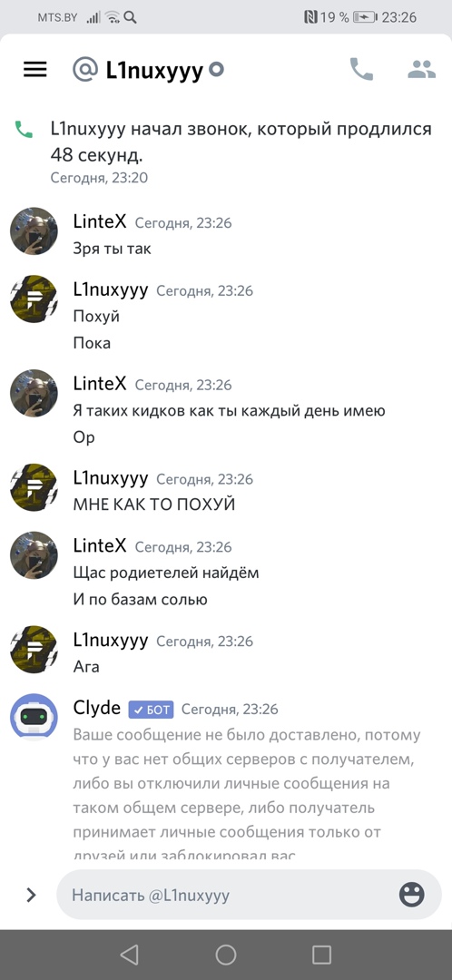Tap the Android recent apps button
Image resolution: width=452 pixels, height=980 pixels.
(x=321, y=955)
